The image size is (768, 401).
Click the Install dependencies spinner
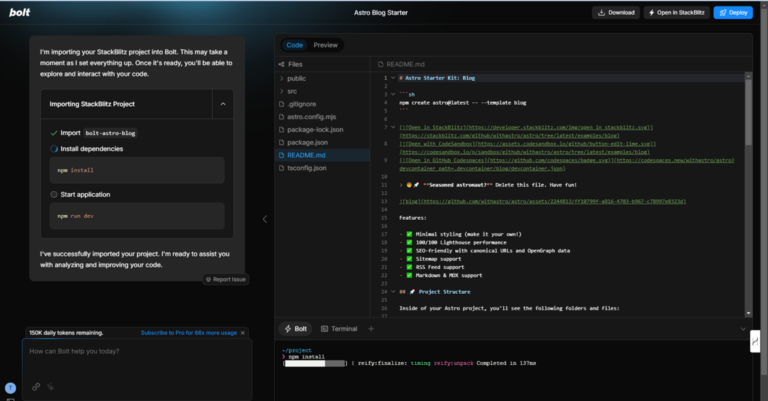click(54, 149)
